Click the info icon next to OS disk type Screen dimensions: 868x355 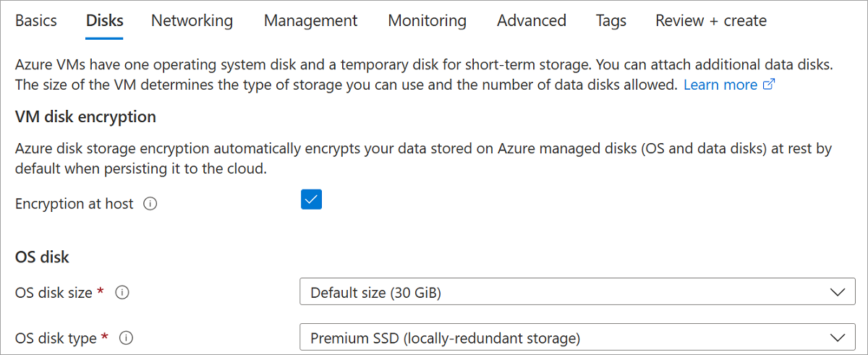tap(127, 338)
